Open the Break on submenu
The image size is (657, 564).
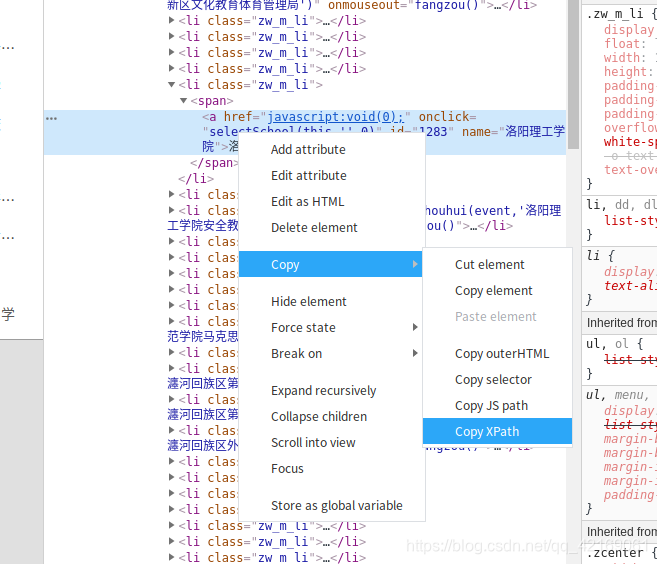(x=331, y=354)
